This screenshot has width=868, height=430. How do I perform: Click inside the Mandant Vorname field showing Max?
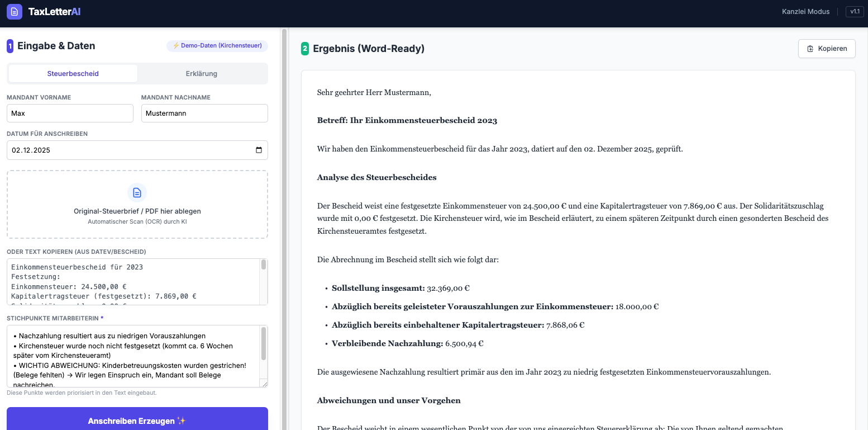tap(70, 113)
